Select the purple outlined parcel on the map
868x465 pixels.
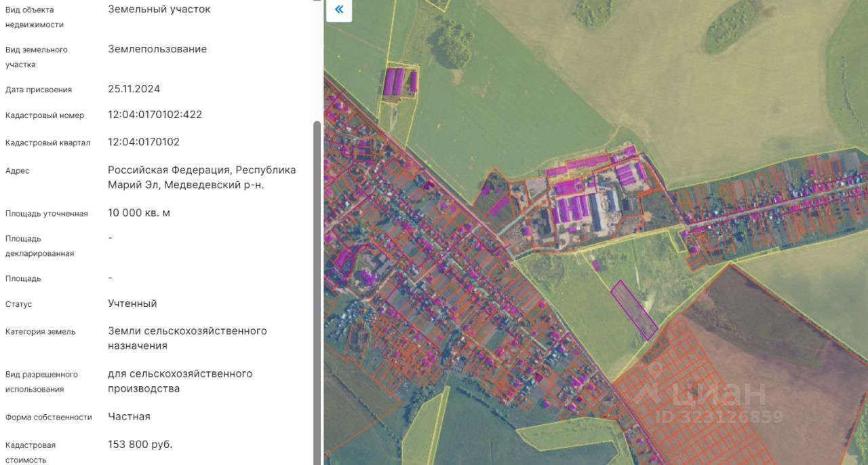634,310
